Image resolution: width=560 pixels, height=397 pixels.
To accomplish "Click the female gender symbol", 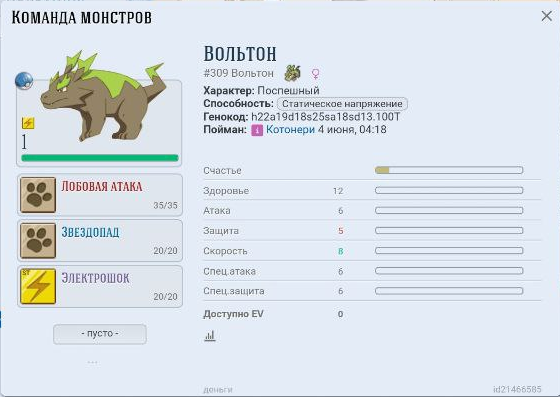I will pyautogui.click(x=315, y=74).
